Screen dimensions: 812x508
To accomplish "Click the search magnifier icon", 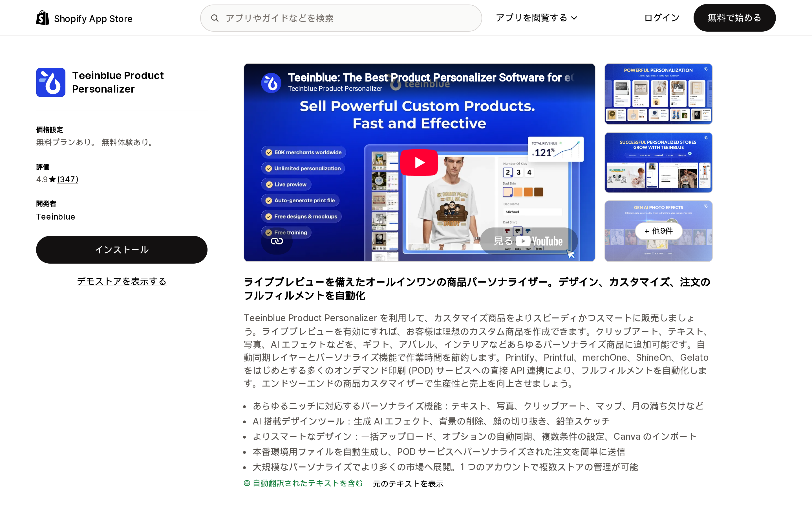I will (215, 18).
